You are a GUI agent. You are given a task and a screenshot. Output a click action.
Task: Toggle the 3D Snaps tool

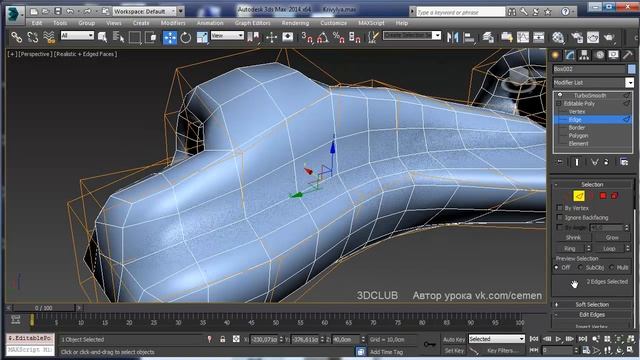[x=307, y=38]
